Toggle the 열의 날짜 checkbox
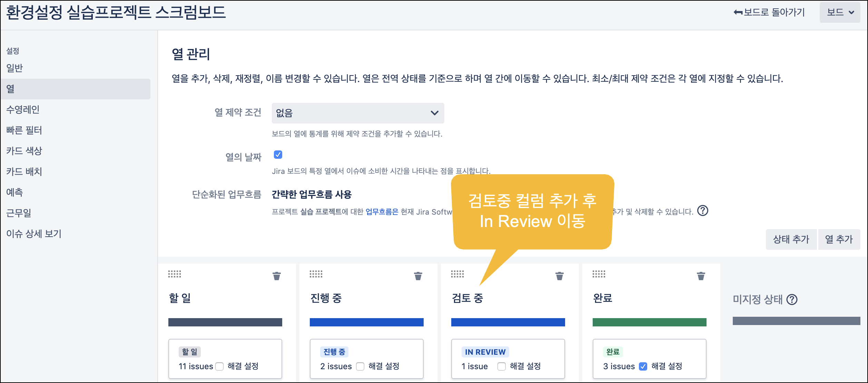 tap(278, 155)
